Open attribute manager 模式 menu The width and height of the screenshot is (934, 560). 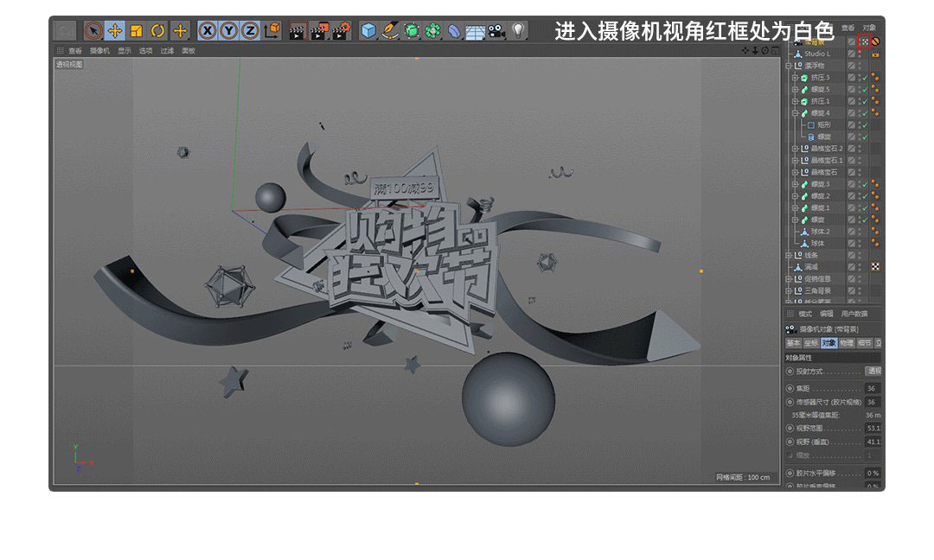[805, 314]
